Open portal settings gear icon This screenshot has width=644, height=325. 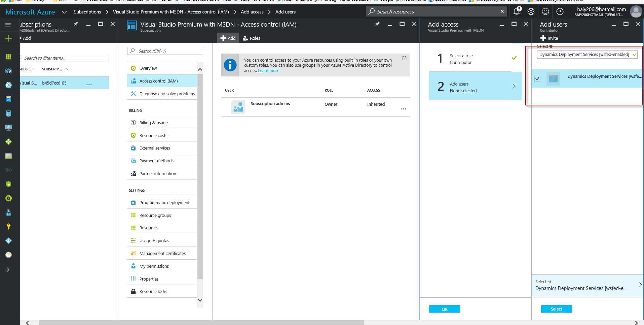coord(531,12)
